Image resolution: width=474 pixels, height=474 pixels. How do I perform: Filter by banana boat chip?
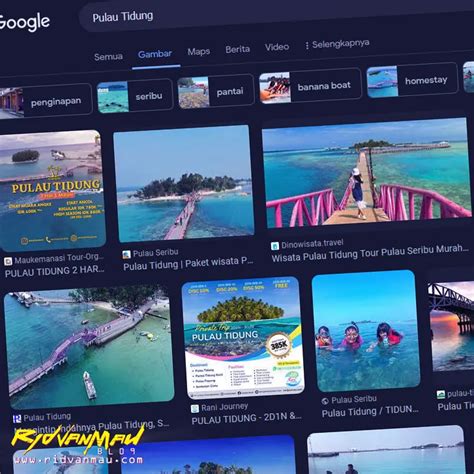coord(310,85)
